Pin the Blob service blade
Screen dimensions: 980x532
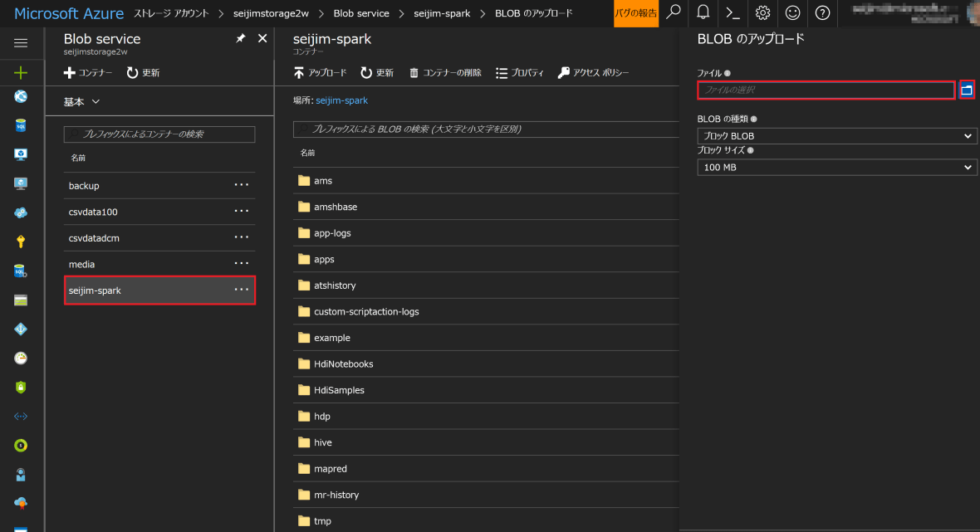click(x=241, y=39)
